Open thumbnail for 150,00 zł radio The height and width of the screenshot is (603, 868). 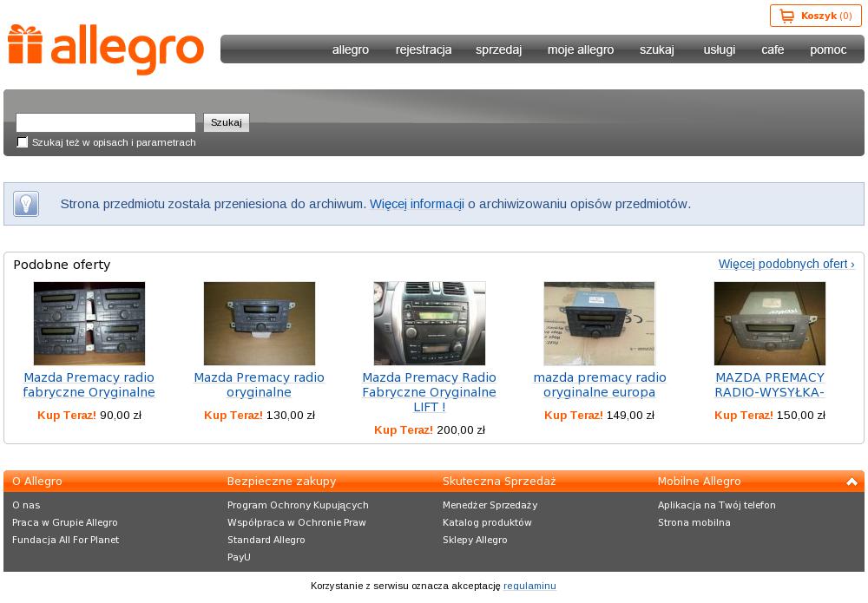point(769,323)
